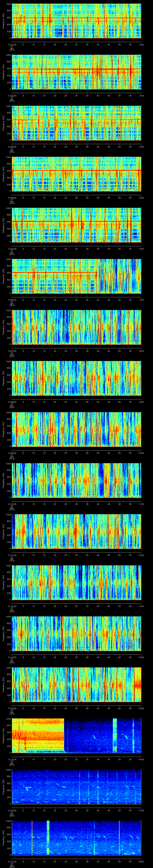Click the spectrogram panel starting at 13:02:00
Viewport: 153px width, 868px height.
point(77,72)
